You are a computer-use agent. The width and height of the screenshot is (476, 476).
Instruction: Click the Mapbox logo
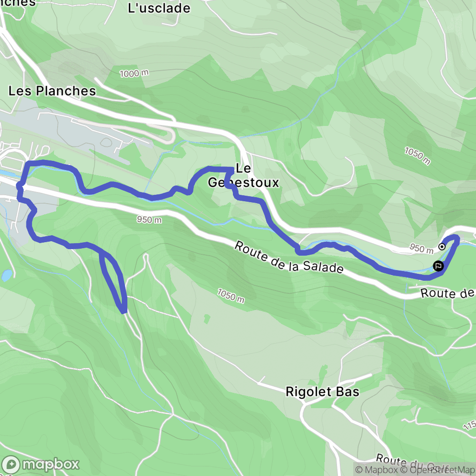click(x=40, y=465)
